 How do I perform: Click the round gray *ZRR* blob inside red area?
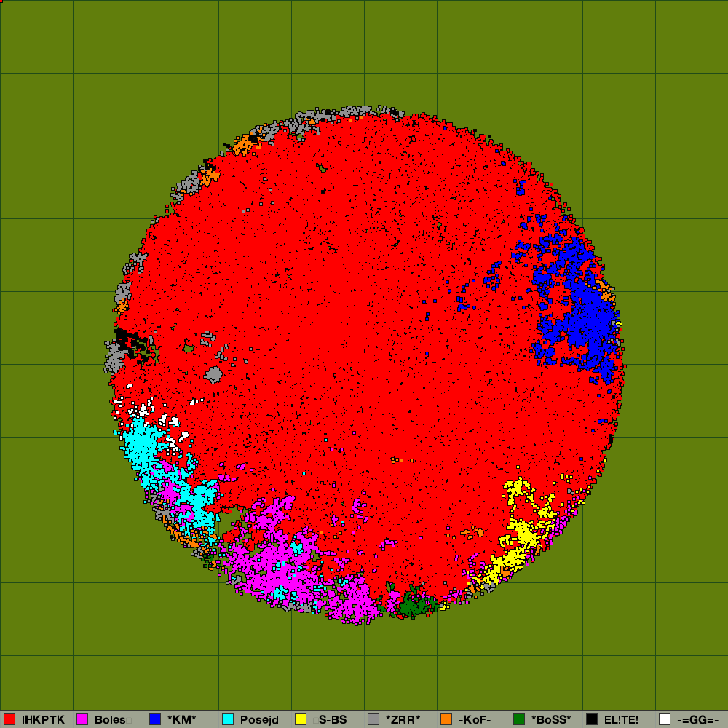[213, 374]
